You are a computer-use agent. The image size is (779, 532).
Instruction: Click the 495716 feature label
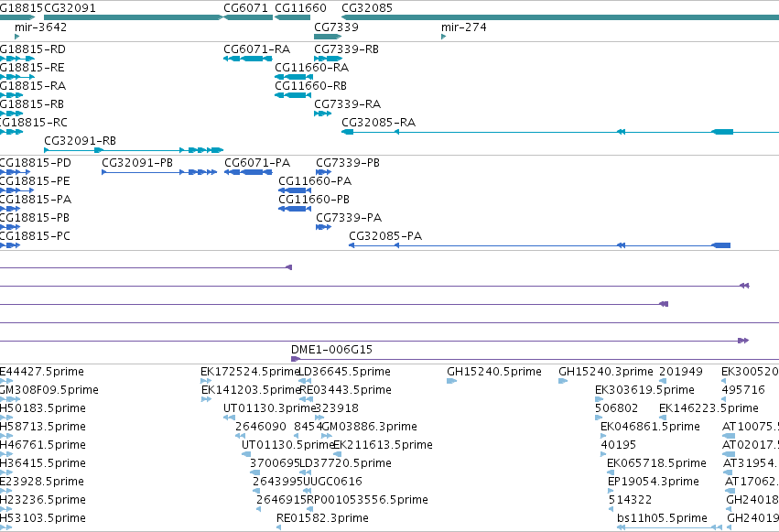click(743, 390)
